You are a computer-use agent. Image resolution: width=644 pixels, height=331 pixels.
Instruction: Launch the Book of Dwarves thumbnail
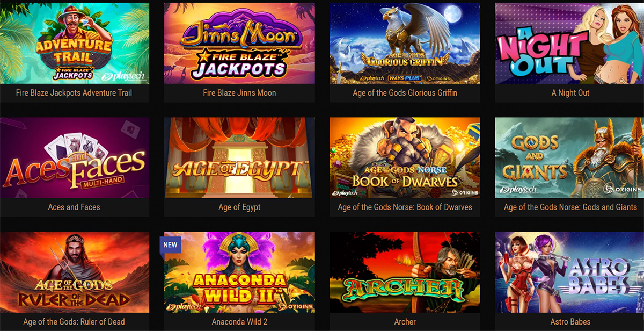coord(405,158)
